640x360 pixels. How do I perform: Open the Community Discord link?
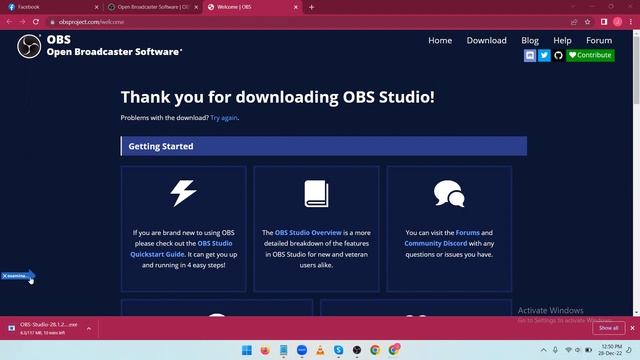tap(436, 243)
